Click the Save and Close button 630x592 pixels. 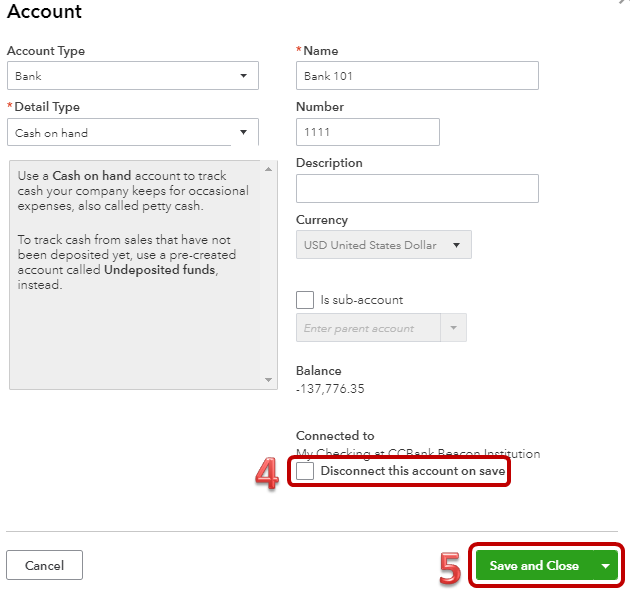[534, 566]
